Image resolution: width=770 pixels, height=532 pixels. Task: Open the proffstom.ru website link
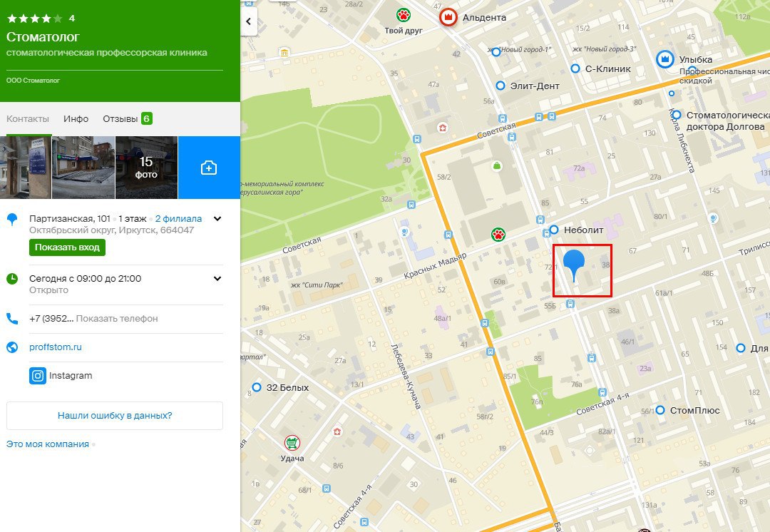(x=56, y=347)
